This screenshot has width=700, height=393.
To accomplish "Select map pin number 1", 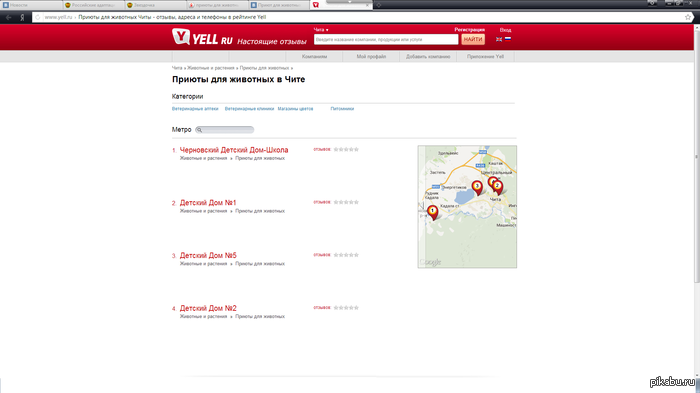I will click(432, 212).
